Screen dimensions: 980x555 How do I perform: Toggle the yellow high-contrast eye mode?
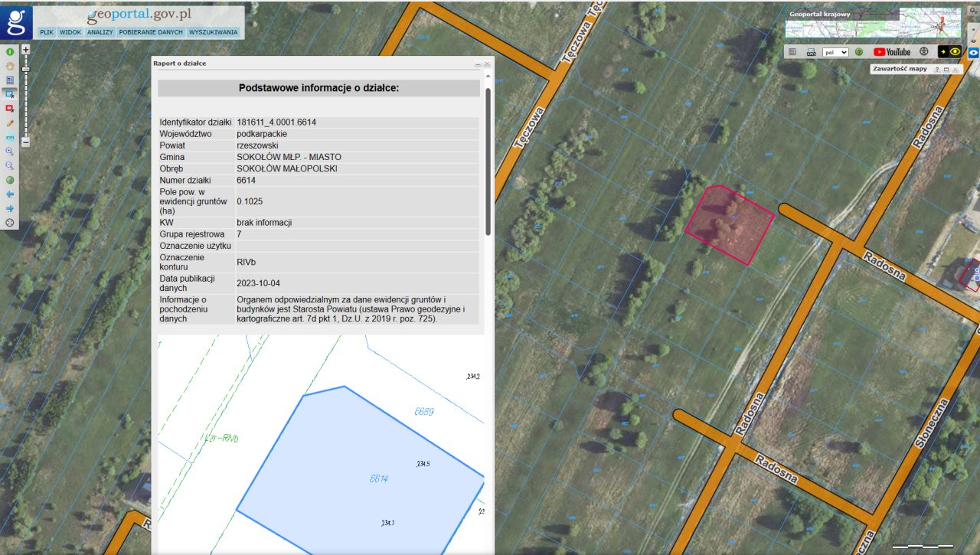coord(950,51)
